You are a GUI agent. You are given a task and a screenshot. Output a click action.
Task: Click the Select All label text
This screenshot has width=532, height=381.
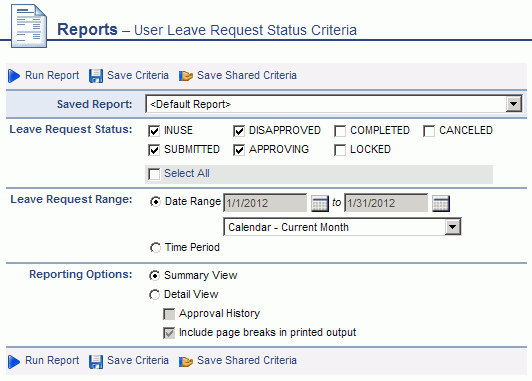[x=187, y=174]
